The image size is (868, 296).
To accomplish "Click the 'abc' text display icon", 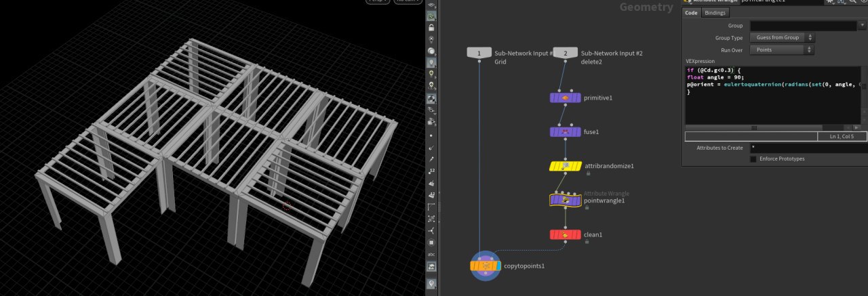I will click(431, 254).
